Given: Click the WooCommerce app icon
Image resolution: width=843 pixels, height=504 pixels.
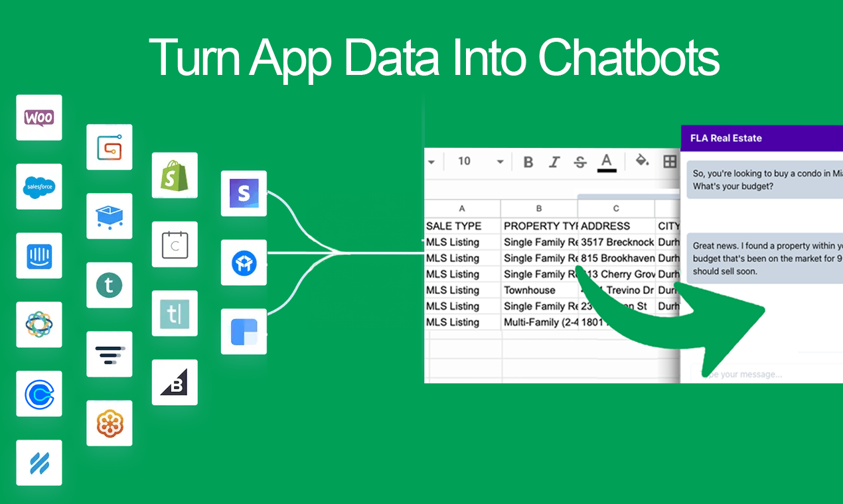Looking at the screenshot, I should point(39,117).
